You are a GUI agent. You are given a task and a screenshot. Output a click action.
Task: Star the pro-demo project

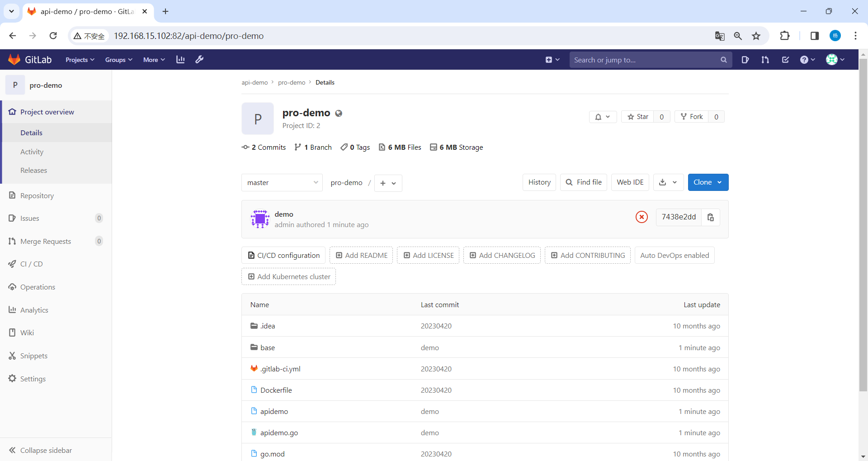pos(638,116)
